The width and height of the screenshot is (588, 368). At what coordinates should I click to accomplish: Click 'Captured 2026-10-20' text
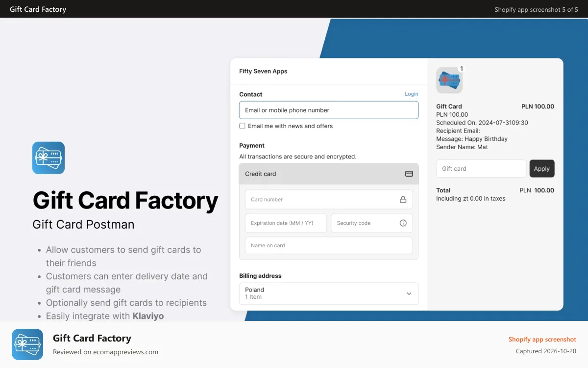coord(546,351)
